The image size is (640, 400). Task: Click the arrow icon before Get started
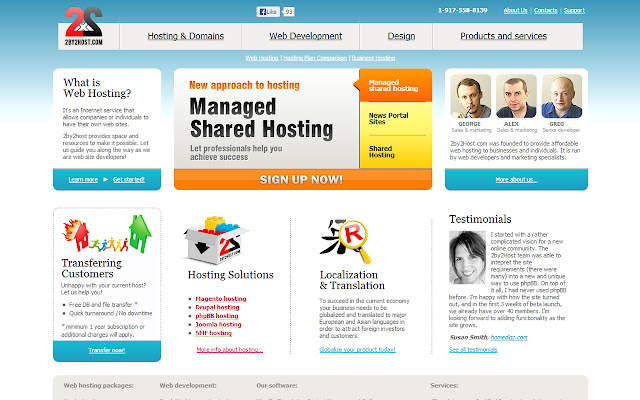(x=105, y=179)
